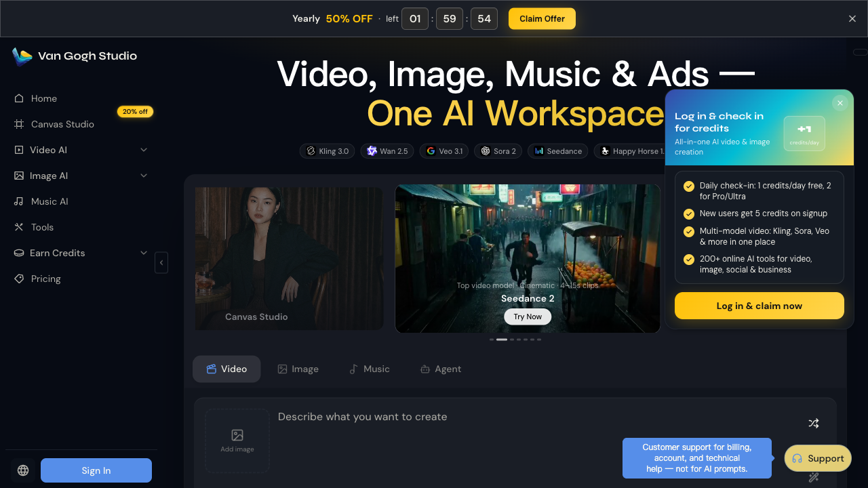Select the Veo 3.1 model chip
Screen dimensions: 868x488
click(x=444, y=151)
